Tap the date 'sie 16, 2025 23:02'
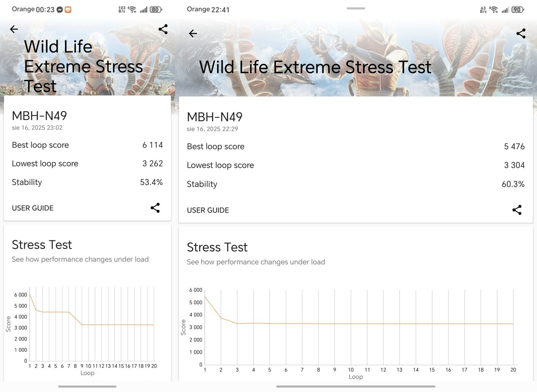The width and height of the screenshot is (537, 392). (37, 128)
